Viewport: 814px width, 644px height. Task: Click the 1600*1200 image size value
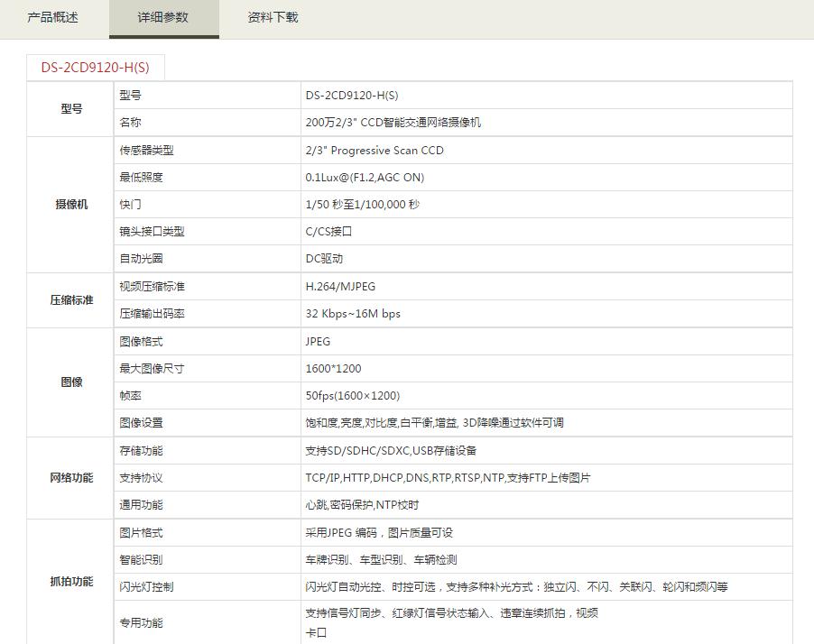point(333,369)
